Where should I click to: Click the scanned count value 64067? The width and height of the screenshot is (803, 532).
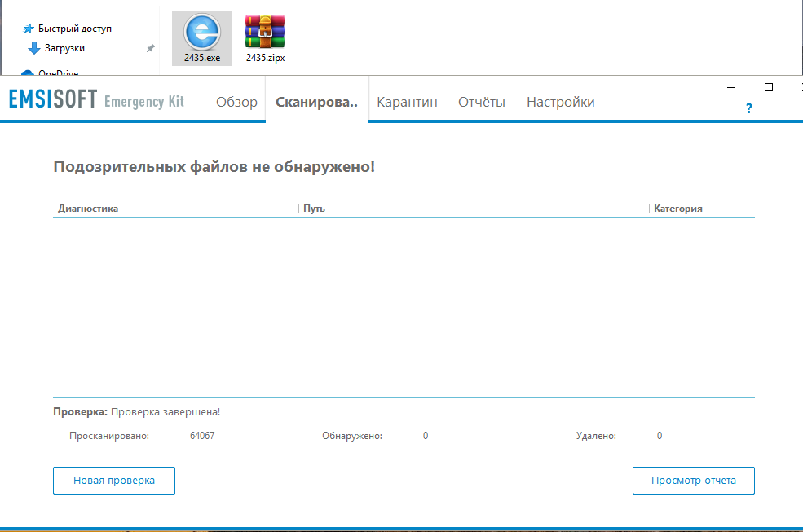(x=202, y=436)
